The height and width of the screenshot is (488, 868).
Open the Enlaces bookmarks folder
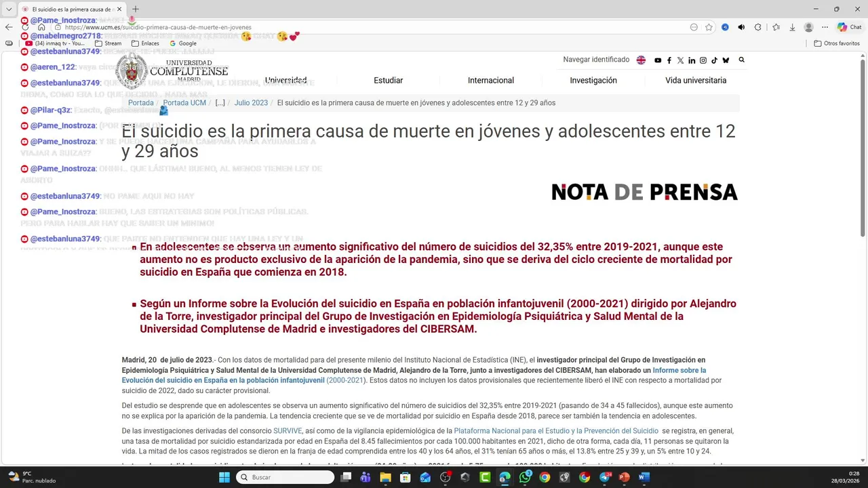pos(145,43)
